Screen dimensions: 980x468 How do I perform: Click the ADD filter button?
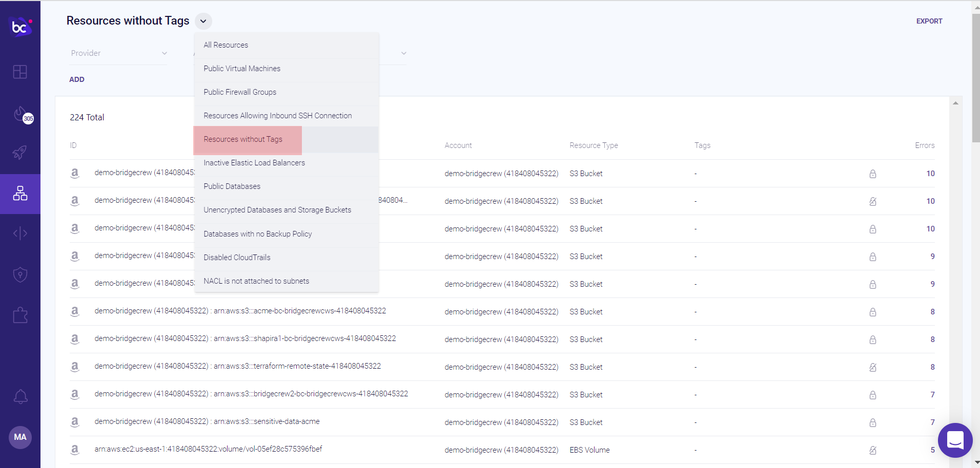pyautogui.click(x=77, y=79)
